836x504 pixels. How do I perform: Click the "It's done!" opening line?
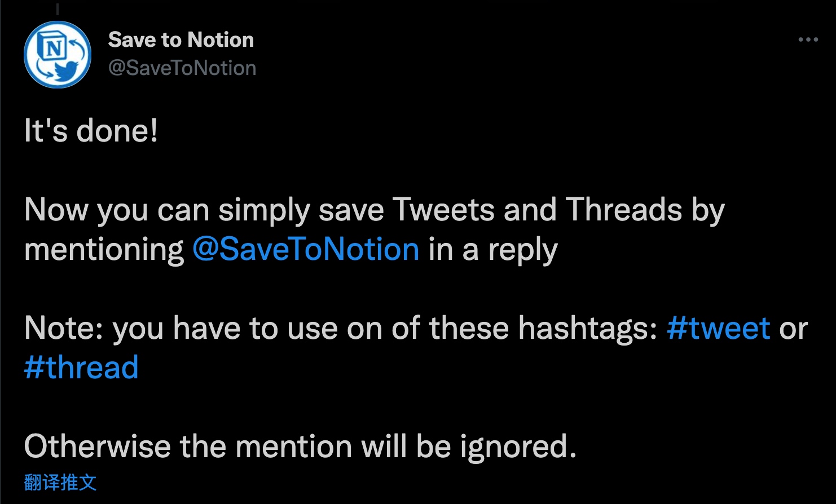[91, 131]
